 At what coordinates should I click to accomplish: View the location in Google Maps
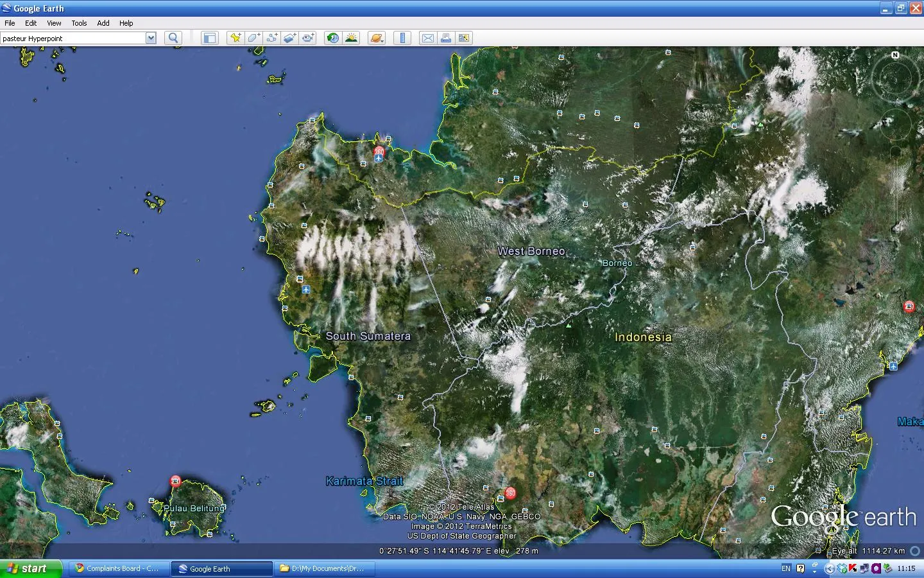tap(463, 38)
